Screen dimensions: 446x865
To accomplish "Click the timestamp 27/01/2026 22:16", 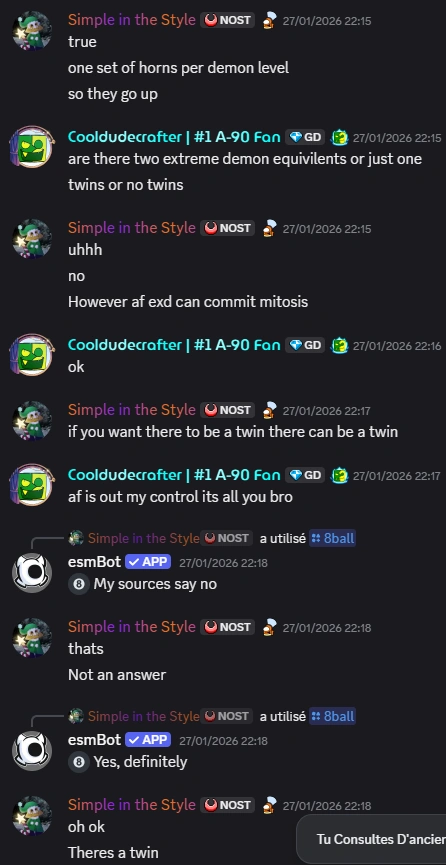I will click(x=397, y=346).
